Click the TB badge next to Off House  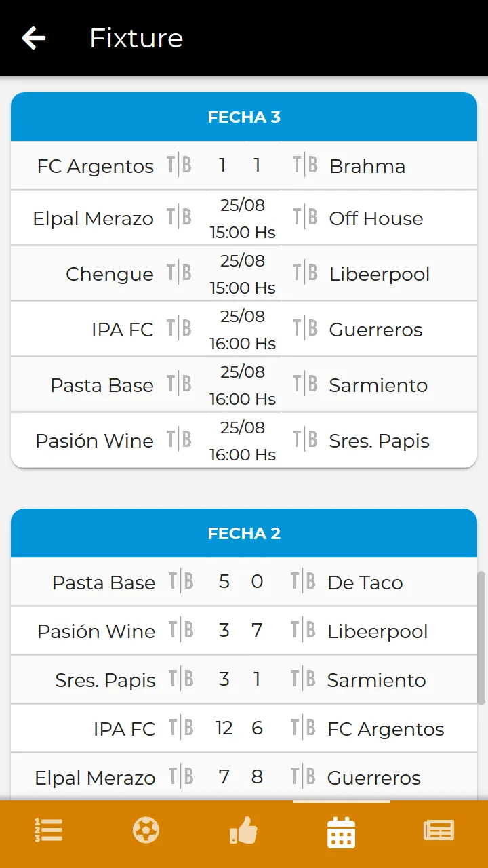pos(305,218)
